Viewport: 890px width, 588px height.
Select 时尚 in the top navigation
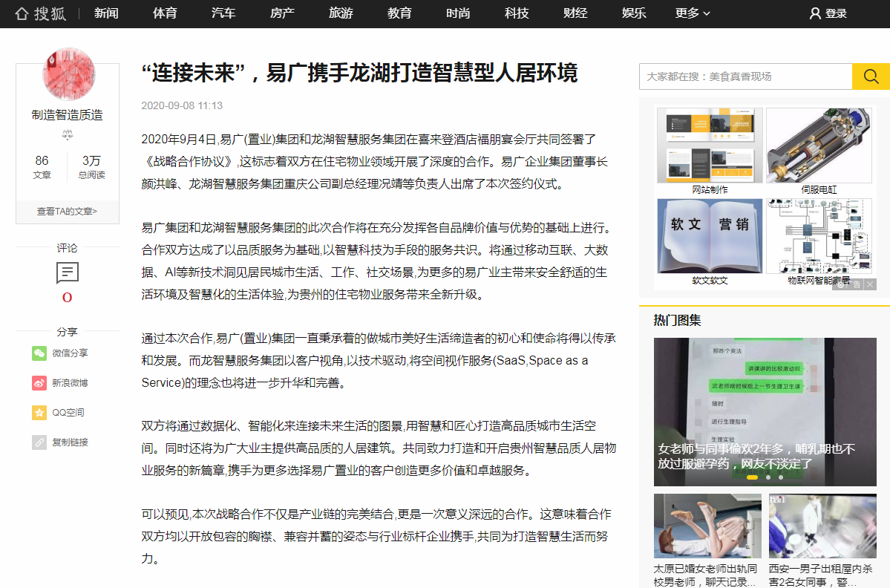tap(458, 13)
